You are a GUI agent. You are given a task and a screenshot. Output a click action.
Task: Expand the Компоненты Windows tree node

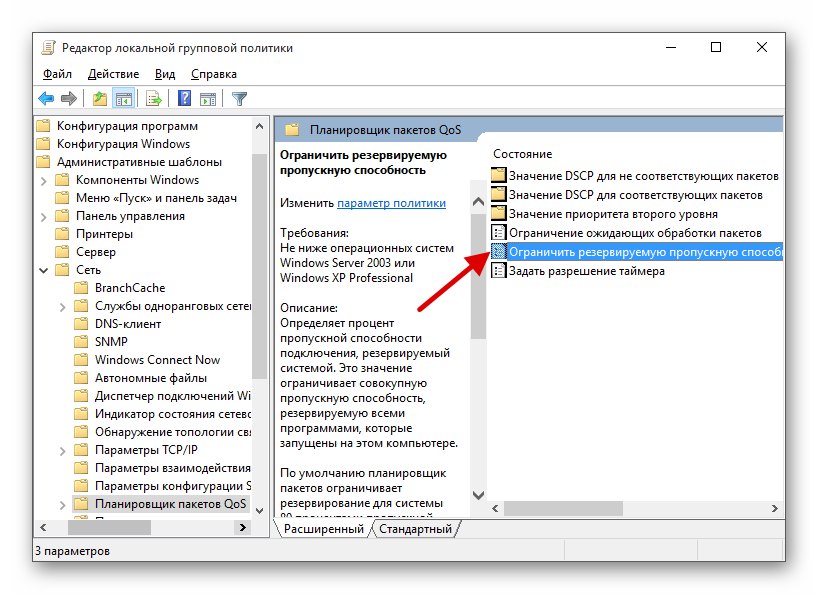coord(44,180)
